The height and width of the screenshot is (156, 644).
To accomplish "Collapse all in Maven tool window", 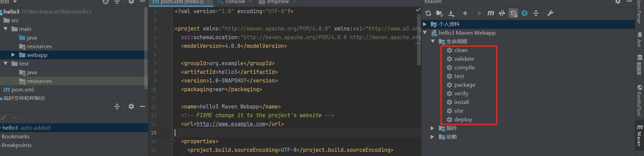I will [x=536, y=13].
